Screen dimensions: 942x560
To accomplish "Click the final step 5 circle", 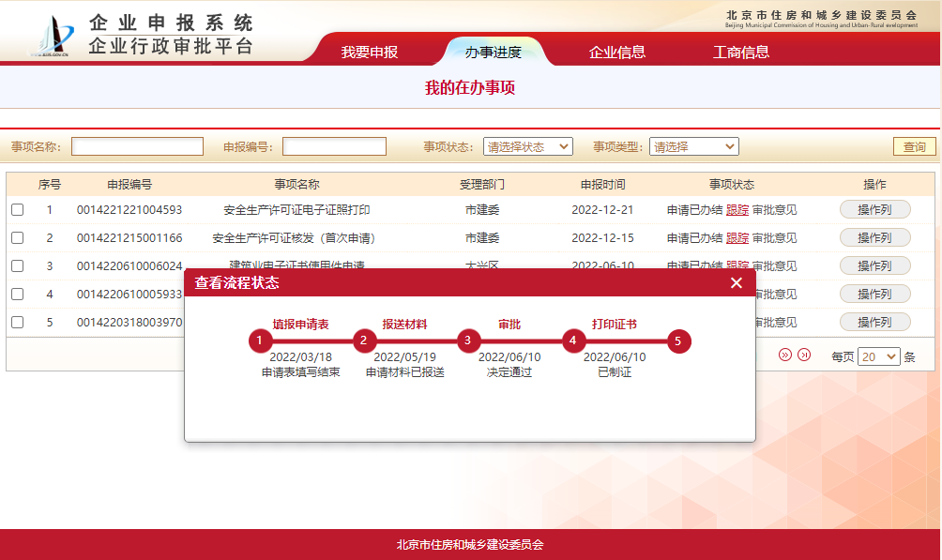I will coord(678,341).
